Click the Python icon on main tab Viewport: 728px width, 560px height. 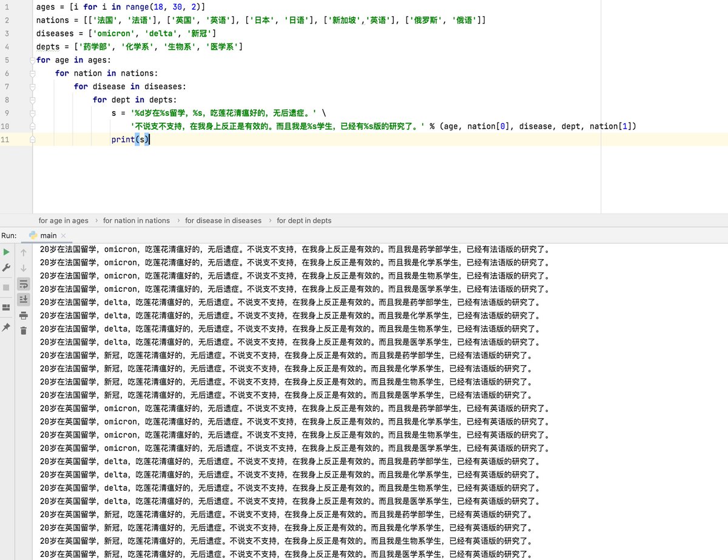click(33, 235)
